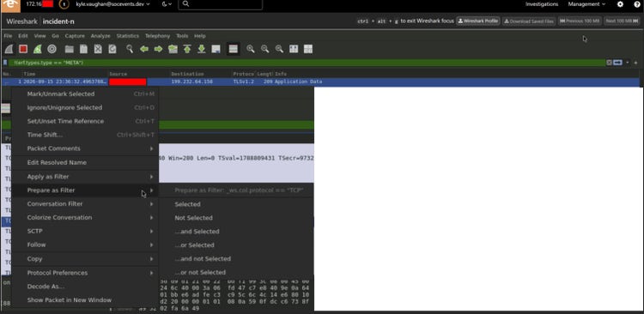Click the resize columns grid icon

click(x=308, y=49)
